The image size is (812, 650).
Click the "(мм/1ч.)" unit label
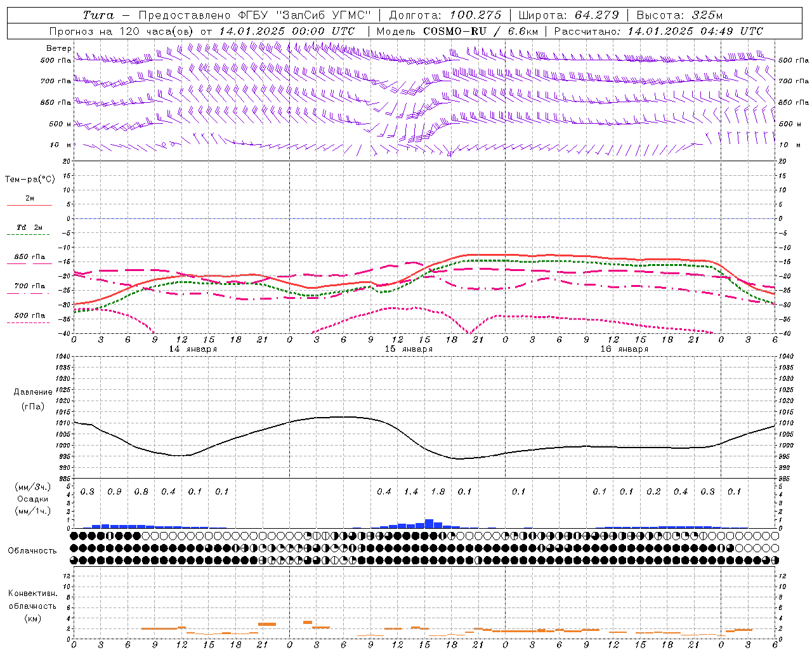click(32, 511)
